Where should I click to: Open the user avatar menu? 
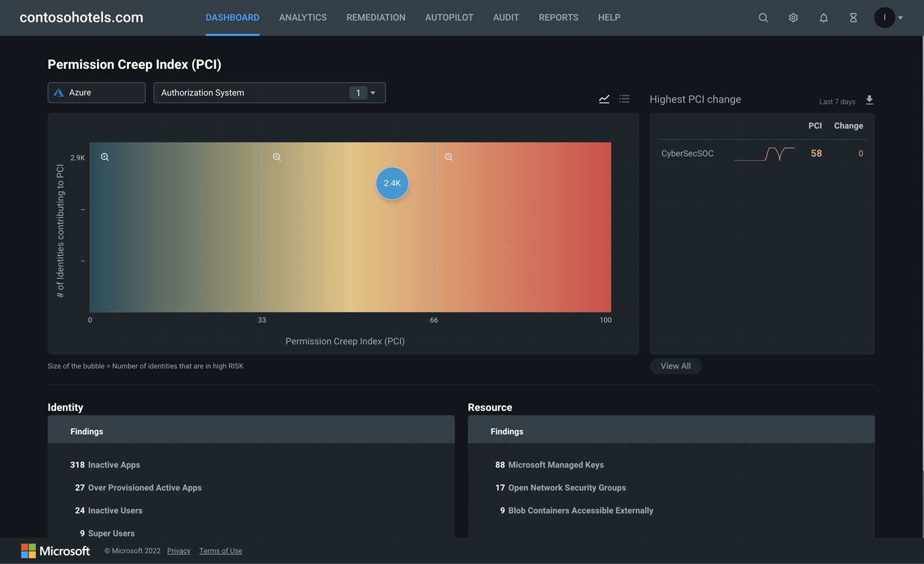[884, 17]
